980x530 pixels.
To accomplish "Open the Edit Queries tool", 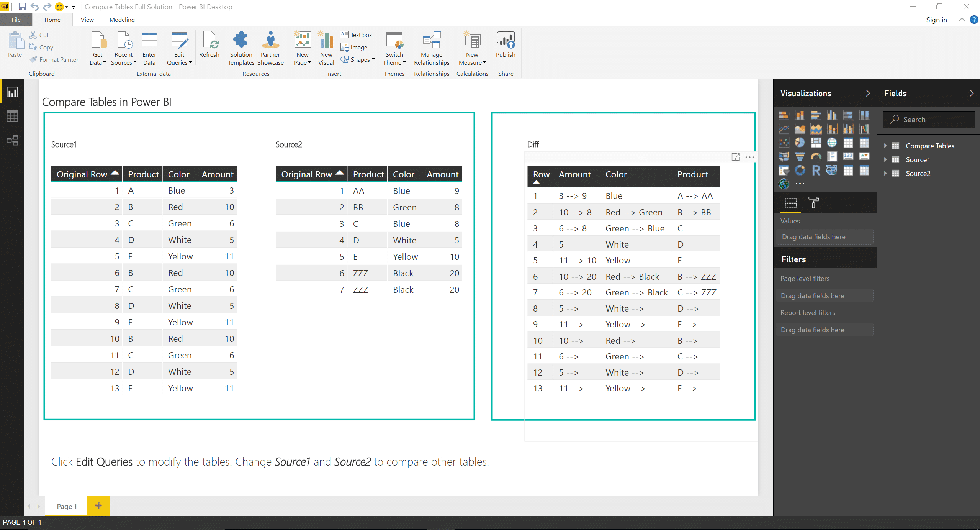I will coord(179,48).
